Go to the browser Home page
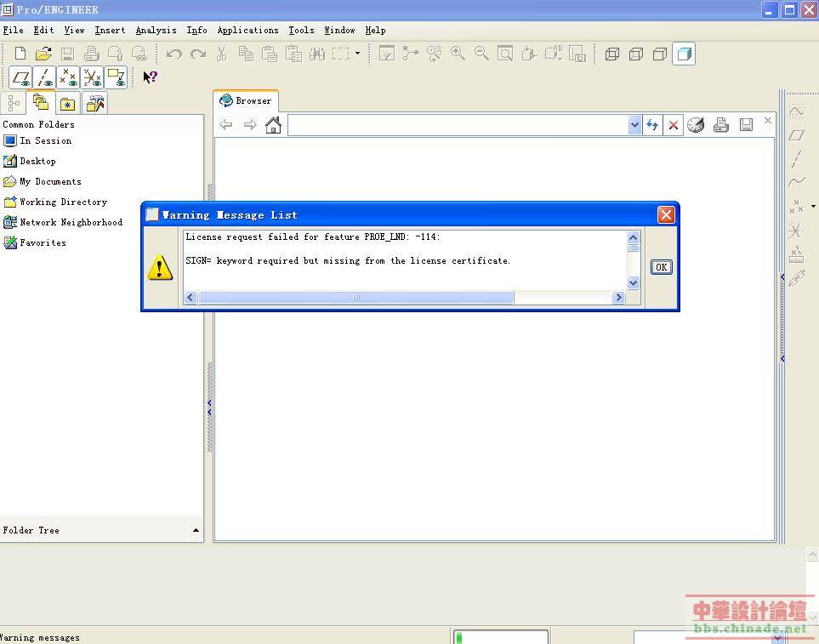Screen dimensions: 819x644 (x=273, y=125)
